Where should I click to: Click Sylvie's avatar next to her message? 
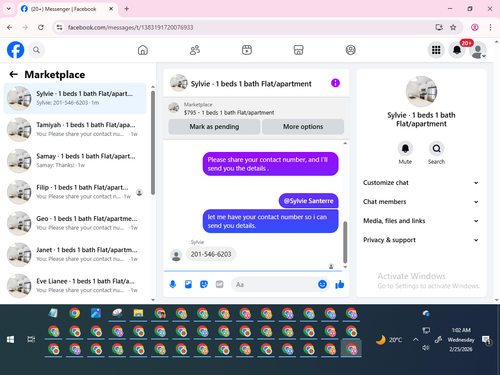[x=176, y=256]
